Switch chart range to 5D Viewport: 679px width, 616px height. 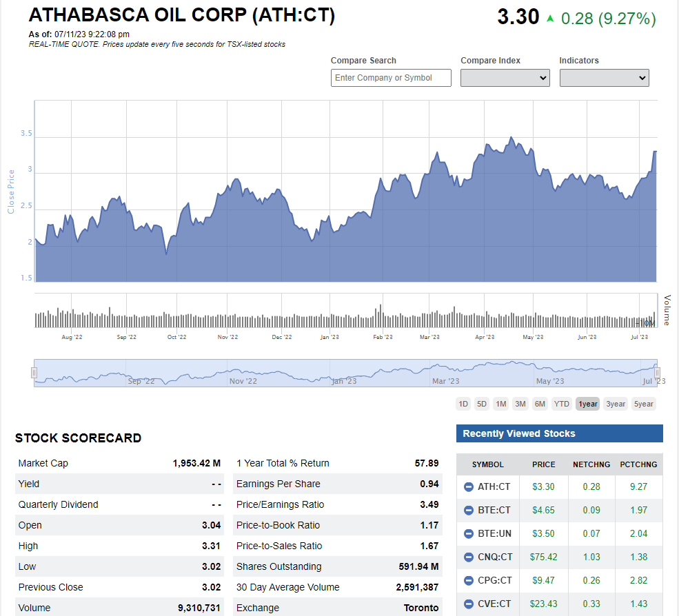(x=482, y=404)
